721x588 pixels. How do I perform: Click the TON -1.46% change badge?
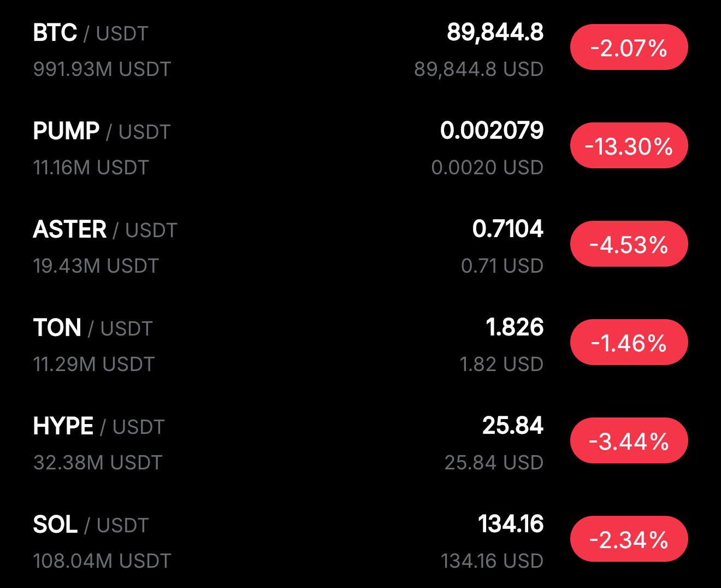(629, 343)
